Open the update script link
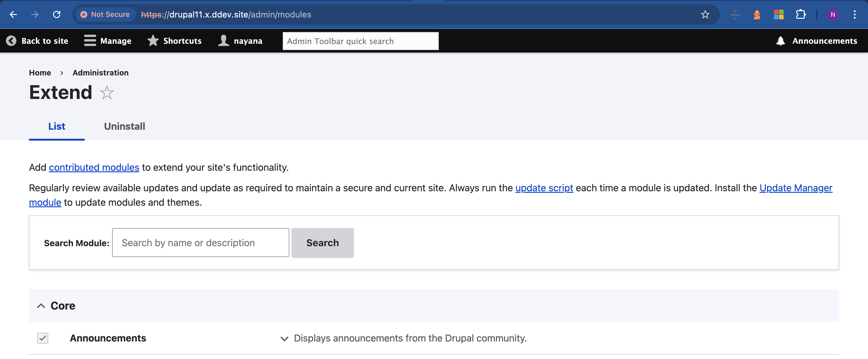The height and width of the screenshot is (359, 868). coord(544,188)
